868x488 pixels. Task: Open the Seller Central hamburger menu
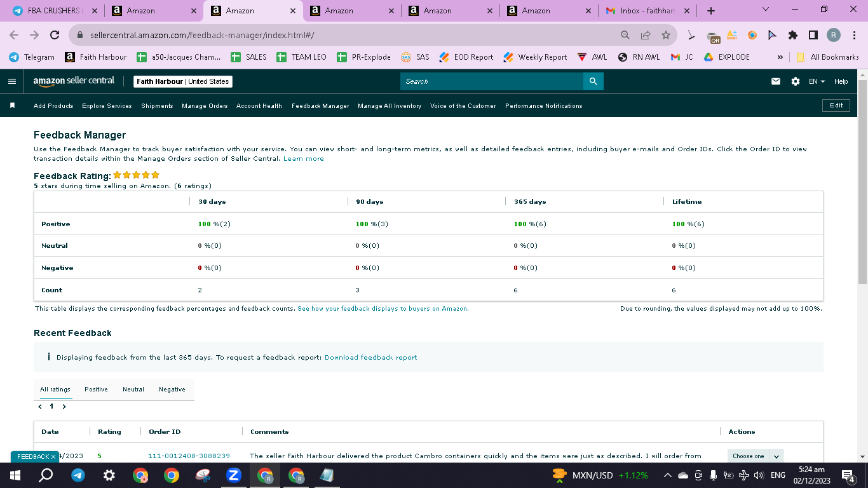pyautogui.click(x=11, y=81)
